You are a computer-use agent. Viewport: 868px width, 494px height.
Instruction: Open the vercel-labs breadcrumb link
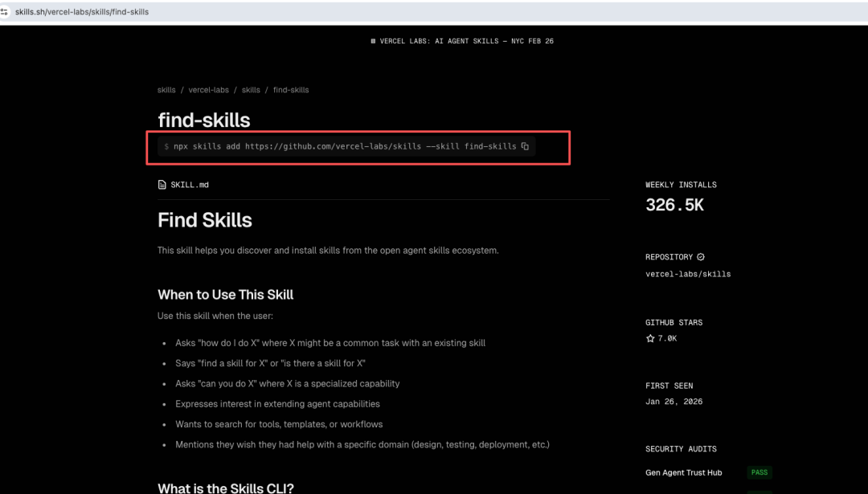pyautogui.click(x=209, y=90)
